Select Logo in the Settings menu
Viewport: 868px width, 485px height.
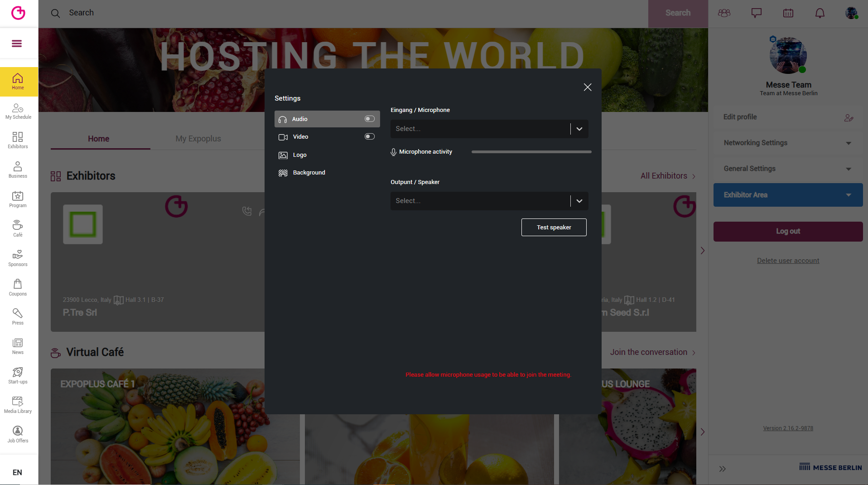click(x=327, y=155)
